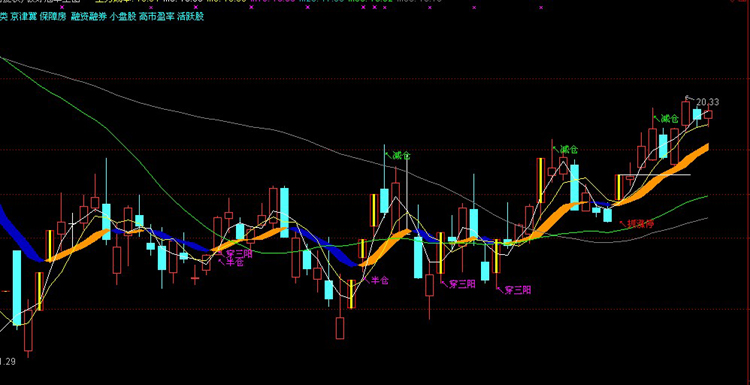Click the 高市盈率 tag
This screenshot has width=750, height=385.
point(156,17)
